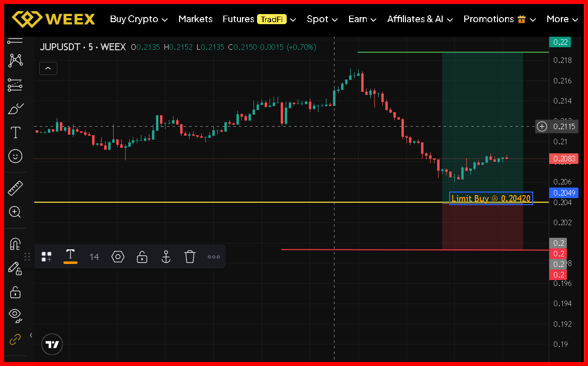Collapse the chart legend arrow button

click(48, 68)
